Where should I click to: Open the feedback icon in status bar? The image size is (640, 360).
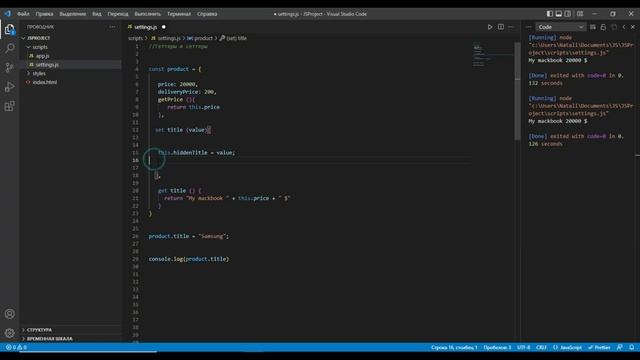coord(620,347)
